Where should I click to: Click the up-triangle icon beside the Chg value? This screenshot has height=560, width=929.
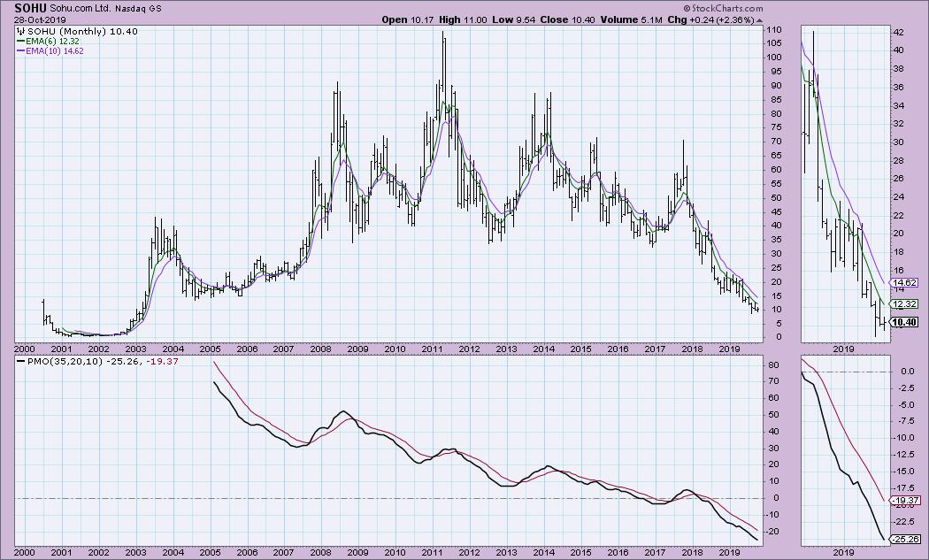point(760,20)
